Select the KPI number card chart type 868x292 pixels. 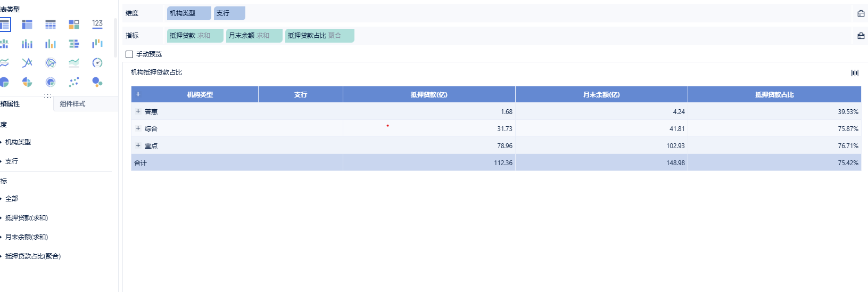coord(97,24)
